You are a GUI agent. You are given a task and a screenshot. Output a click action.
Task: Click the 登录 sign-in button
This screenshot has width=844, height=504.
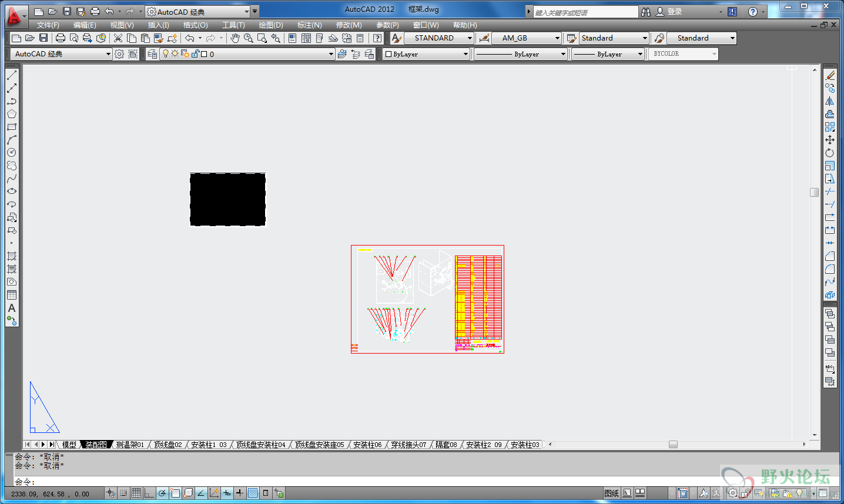click(x=669, y=12)
